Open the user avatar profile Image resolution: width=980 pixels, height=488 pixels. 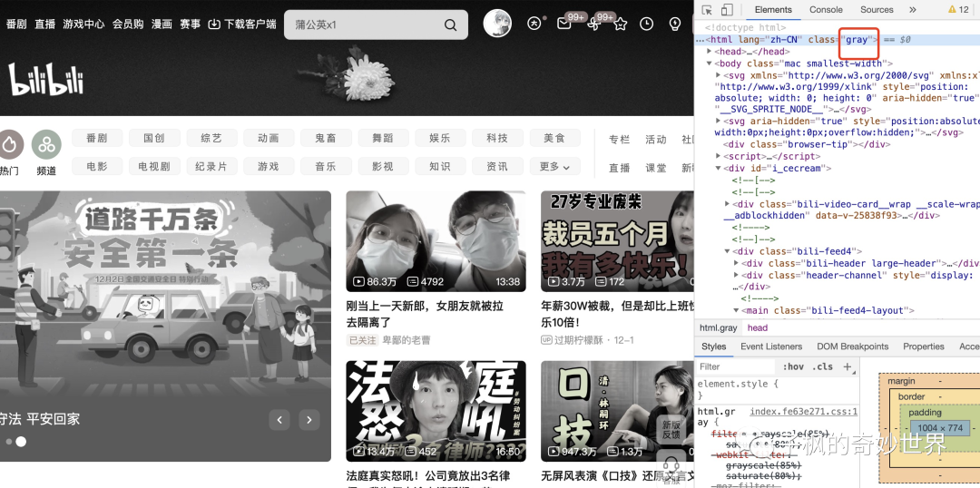pyautogui.click(x=497, y=24)
